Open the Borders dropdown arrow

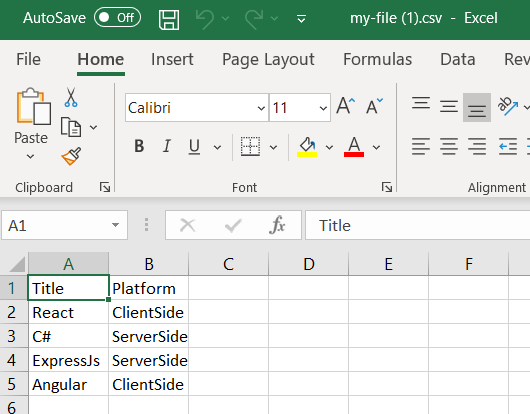pos(273,147)
